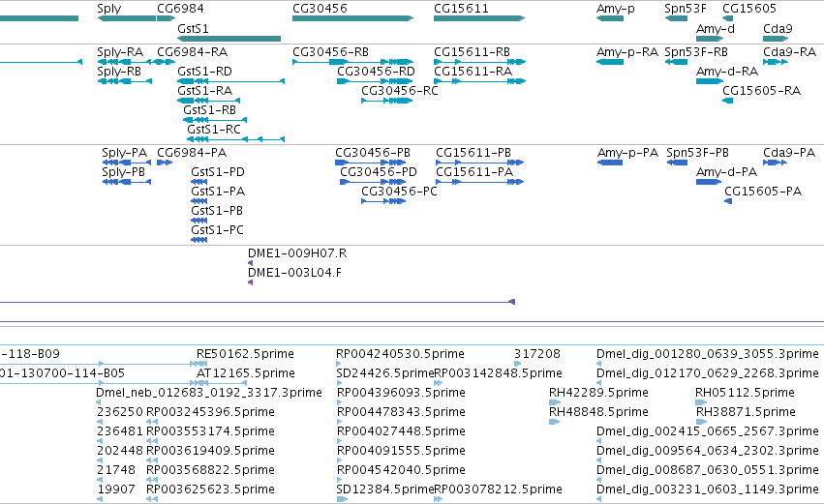Click transcript label Amy-d-RA

click(x=727, y=72)
